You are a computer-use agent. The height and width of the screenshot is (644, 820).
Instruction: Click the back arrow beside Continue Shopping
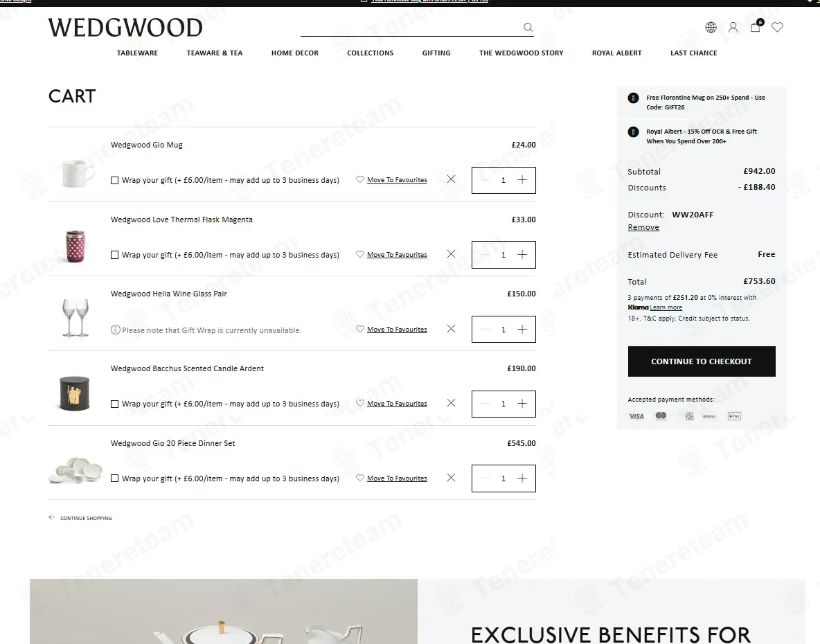(x=52, y=517)
